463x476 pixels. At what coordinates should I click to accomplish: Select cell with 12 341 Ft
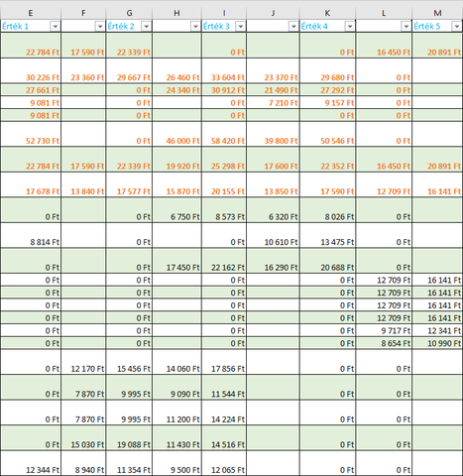click(437, 330)
